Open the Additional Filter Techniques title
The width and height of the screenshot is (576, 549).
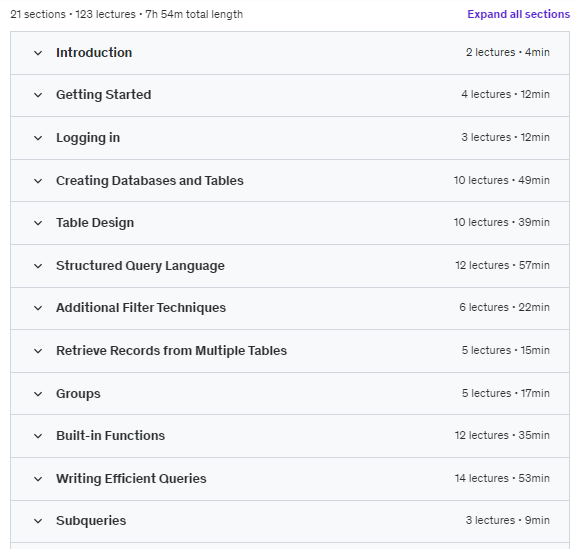[141, 308]
